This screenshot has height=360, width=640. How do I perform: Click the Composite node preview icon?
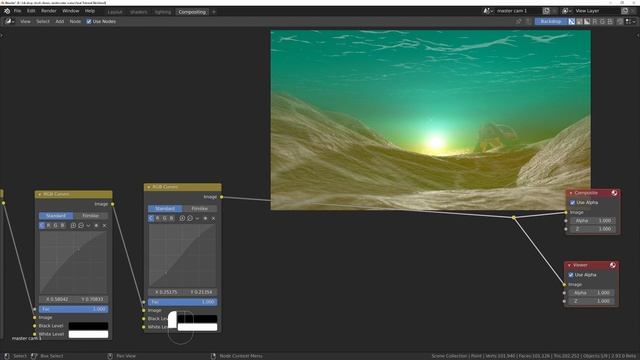pos(614,193)
